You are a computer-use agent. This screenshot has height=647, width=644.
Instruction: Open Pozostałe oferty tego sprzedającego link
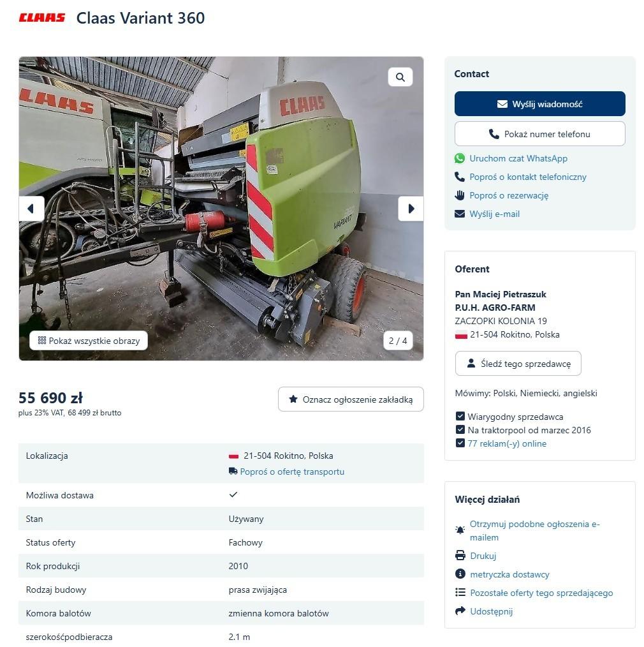[541, 593]
